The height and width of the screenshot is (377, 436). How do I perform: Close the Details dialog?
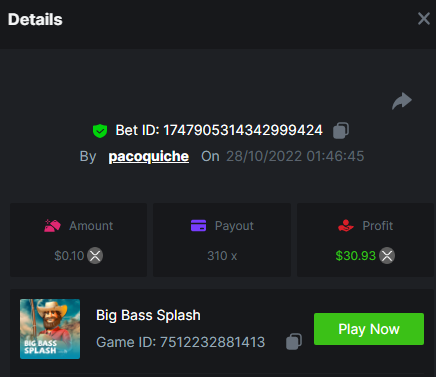pos(424,19)
